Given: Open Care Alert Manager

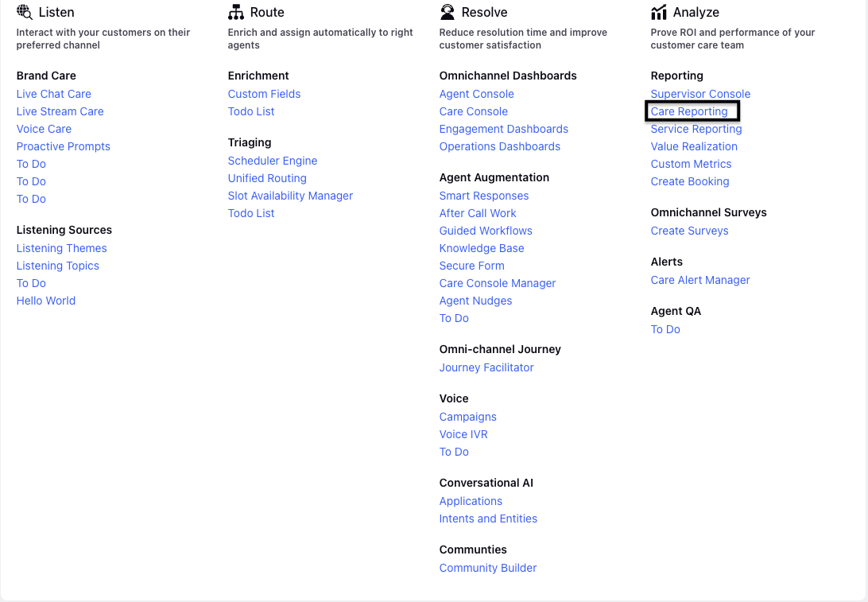Looking at the screenshot, I should click(x=700, y=280).
